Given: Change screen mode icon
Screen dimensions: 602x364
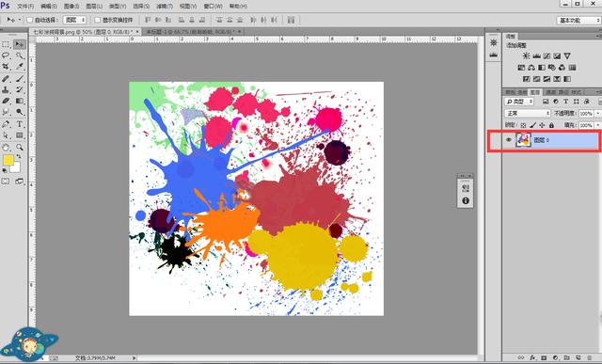Looking at the screenshot, I should click(x=19, y=182).
